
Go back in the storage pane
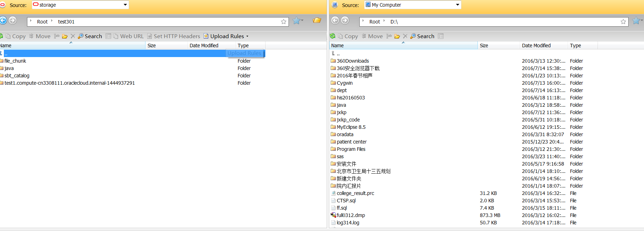[3, 21]
